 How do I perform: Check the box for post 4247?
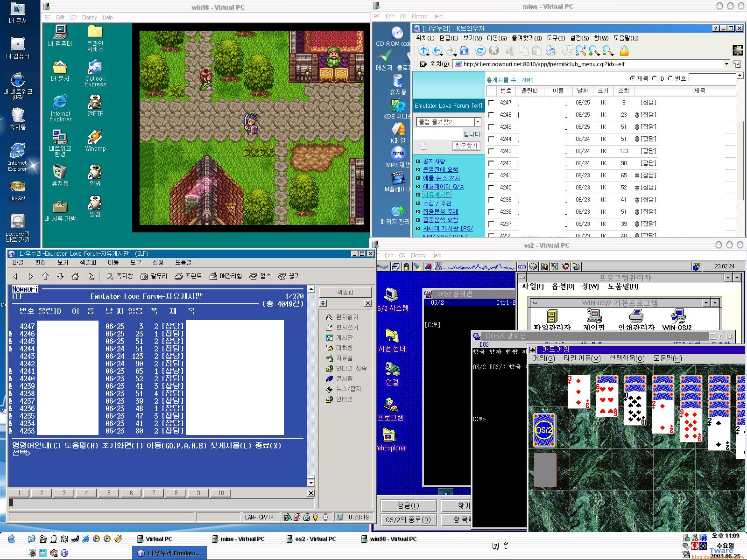pyautogui.click(x=491, y=103)
